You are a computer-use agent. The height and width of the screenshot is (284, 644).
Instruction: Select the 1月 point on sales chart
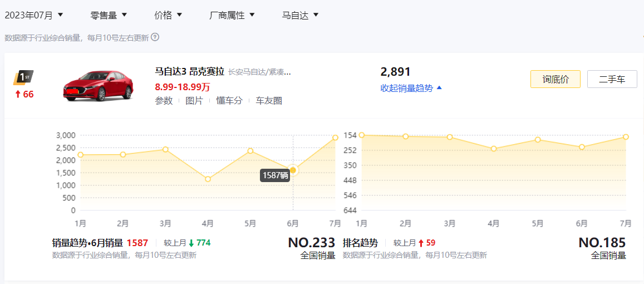[81, 155]
